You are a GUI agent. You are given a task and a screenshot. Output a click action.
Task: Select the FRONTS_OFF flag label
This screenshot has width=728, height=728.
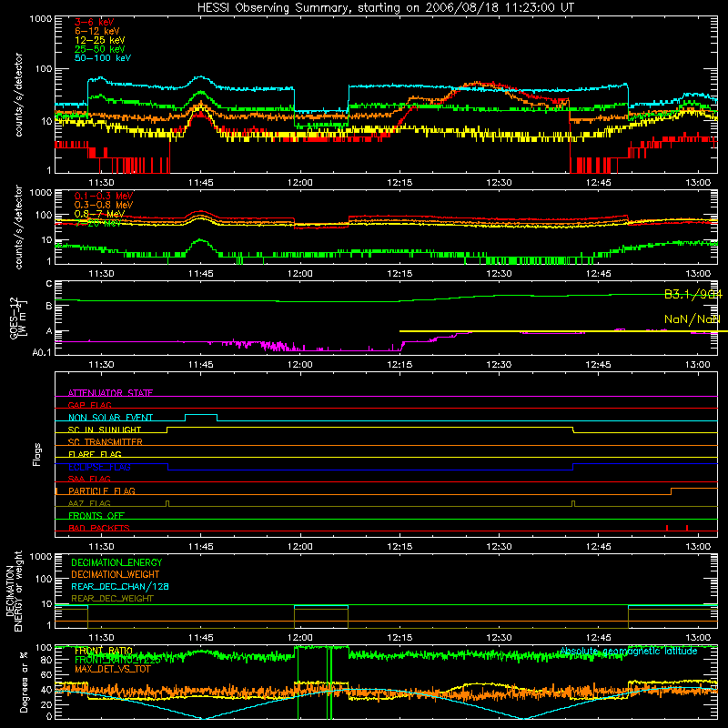[x=96, y=515]
